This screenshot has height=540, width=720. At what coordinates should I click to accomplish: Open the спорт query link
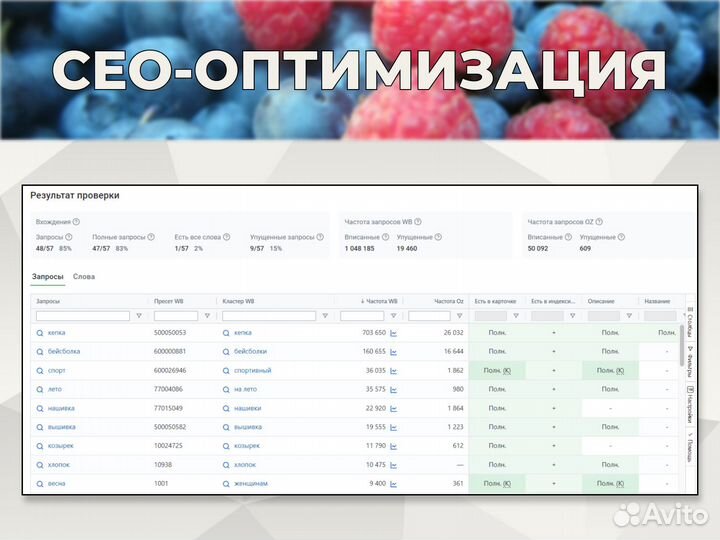point(57,371)
